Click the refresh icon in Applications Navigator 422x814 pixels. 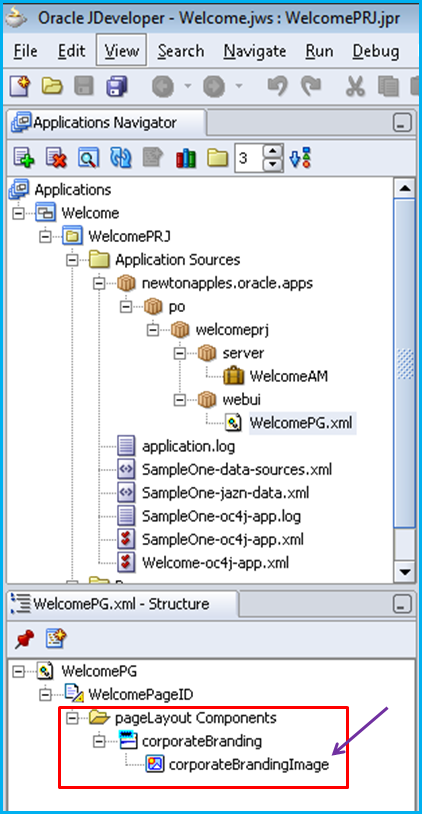coord(120,158)
